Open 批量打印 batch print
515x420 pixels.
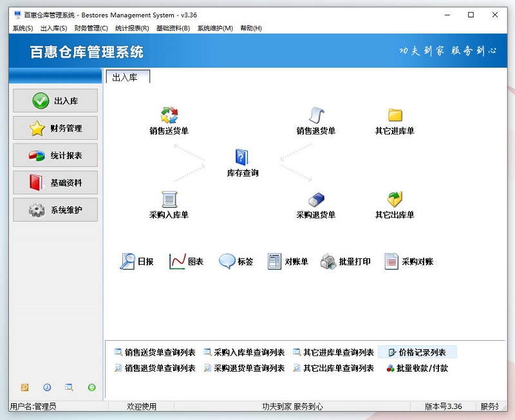(x=346, y=262)
